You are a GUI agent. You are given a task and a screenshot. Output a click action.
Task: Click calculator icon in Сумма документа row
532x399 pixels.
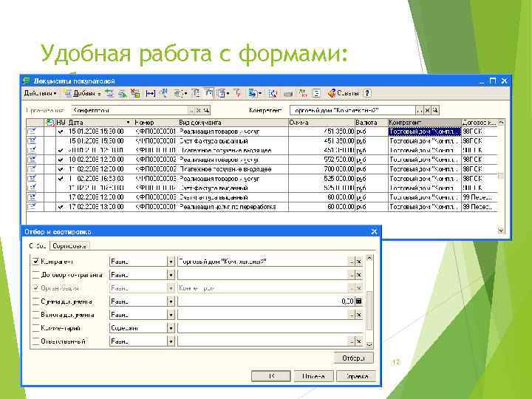click(x=358, y=301)
